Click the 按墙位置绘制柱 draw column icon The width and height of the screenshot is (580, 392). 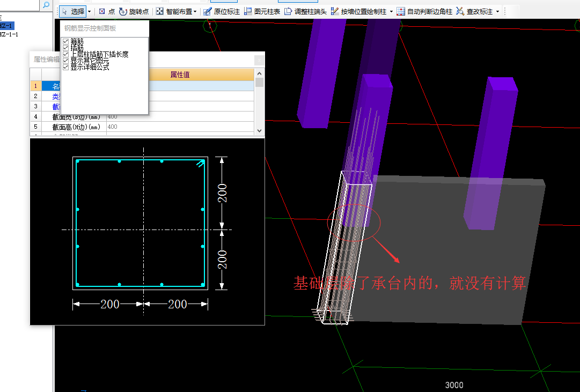tap(335, 11)
